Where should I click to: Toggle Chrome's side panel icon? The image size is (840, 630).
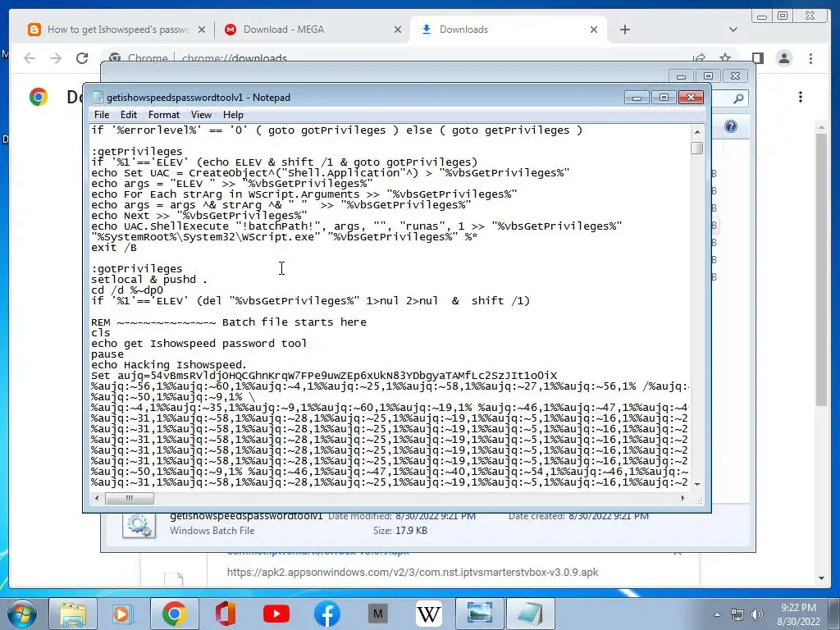pos(757,58)
